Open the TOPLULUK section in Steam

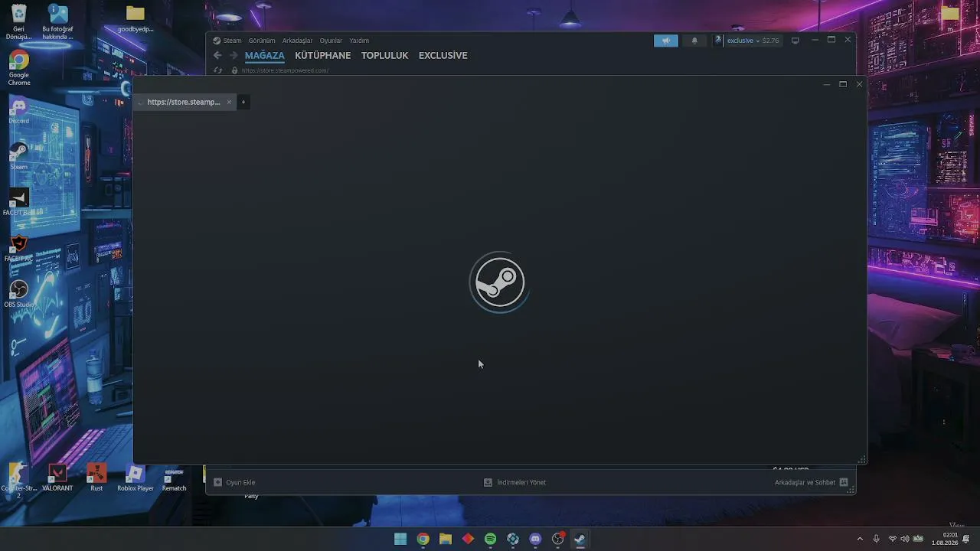coord(384,55)
